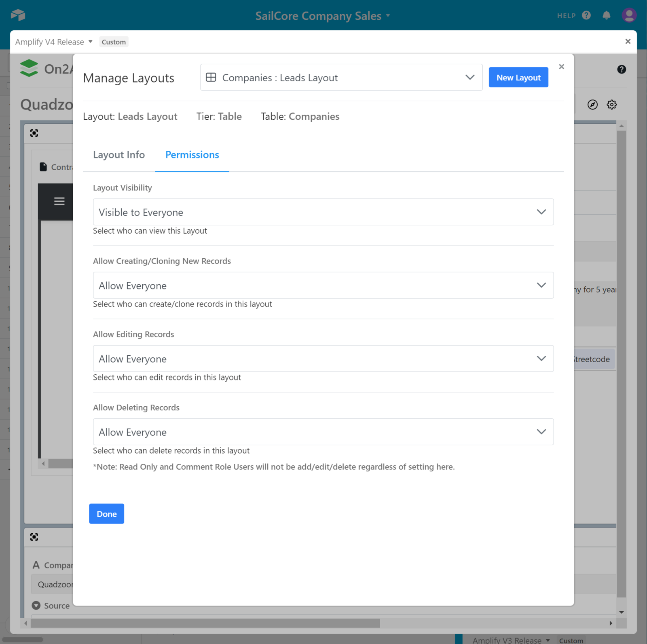This screenshot has width=647, height=644.
Task: Click the top focus frame icon
Action: tap(34, 133)
